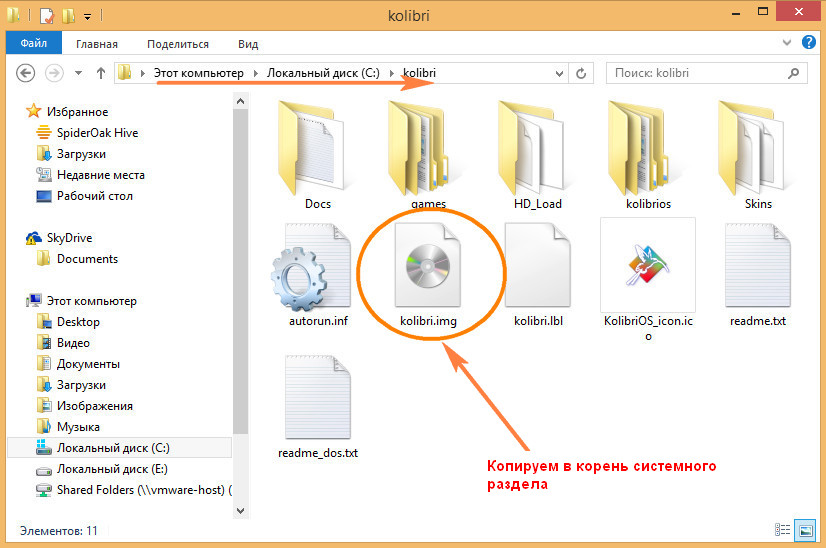
Task: Expand the Этот компьютер breadcrumb arrow
Action: pos(255,73)
